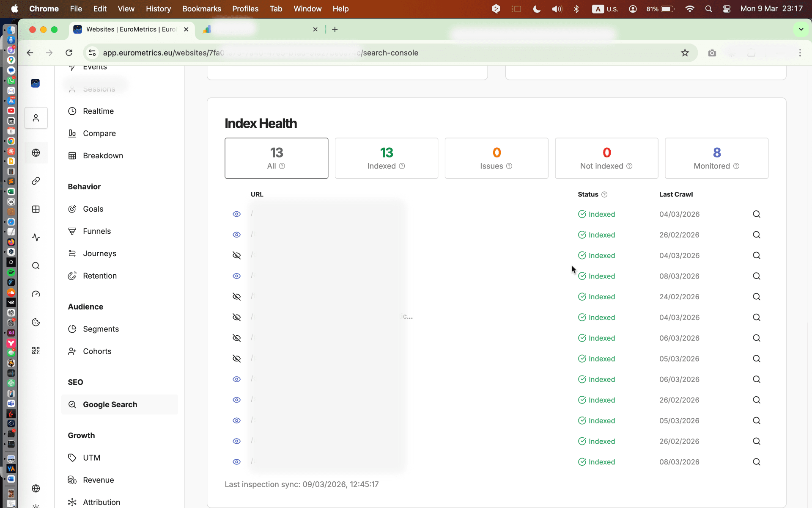The height and width of the screenshot is (508, 812).
Task: Select Google Search under SEO
Action: coord(120,404)
